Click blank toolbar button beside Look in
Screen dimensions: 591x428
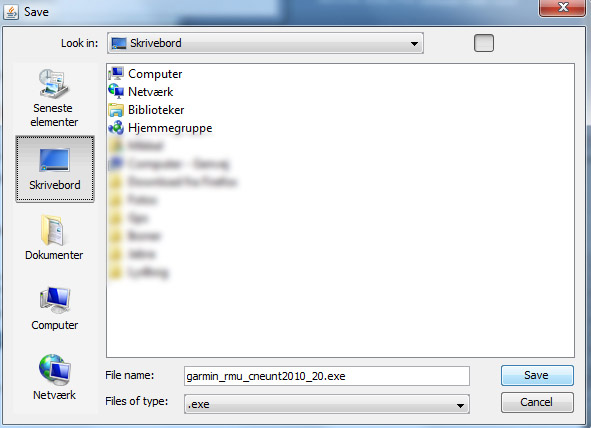(x=484, y=43)
